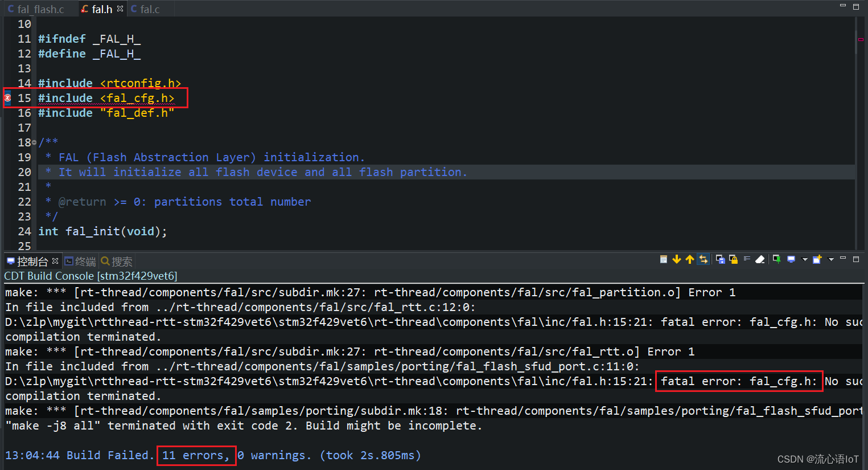868x470 pixels.
Task: Click 'fatal error: fal_cfg.h:' in the console
Action: click(x=739, y=381)
